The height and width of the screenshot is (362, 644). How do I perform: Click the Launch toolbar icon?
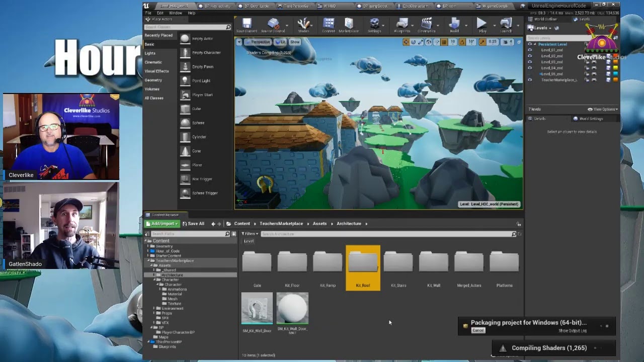click(506, 24)
